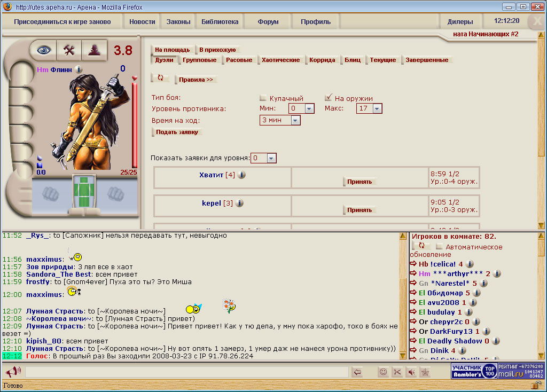Click the eye view icon in character panel

[x=43, y=51]
